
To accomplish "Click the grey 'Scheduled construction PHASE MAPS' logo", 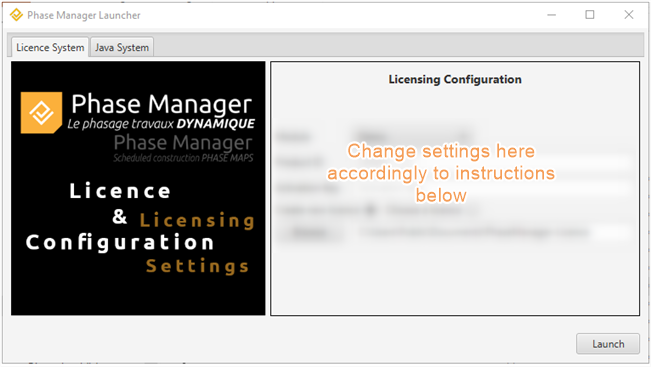I will pyautogui.click(x=183, y=148).
